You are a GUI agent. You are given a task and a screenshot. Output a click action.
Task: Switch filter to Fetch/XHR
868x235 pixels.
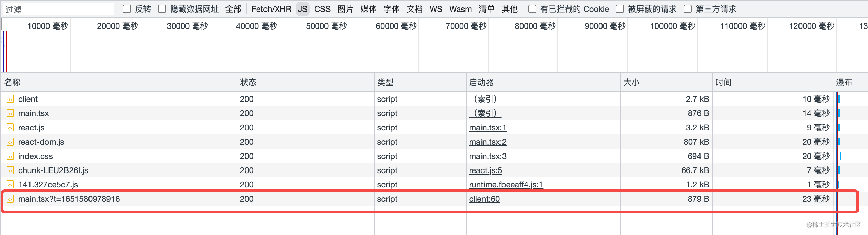pyautogui.click(x=271, y=9)
